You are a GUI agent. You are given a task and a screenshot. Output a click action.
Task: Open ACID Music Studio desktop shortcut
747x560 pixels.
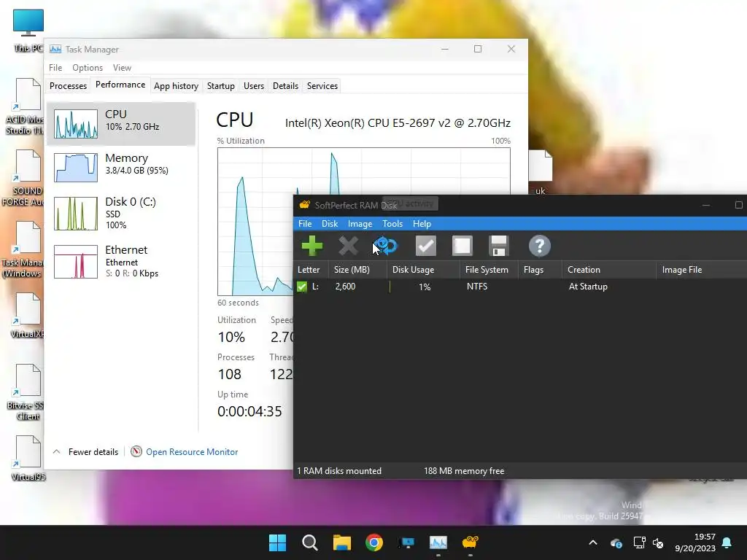[25, 106]
